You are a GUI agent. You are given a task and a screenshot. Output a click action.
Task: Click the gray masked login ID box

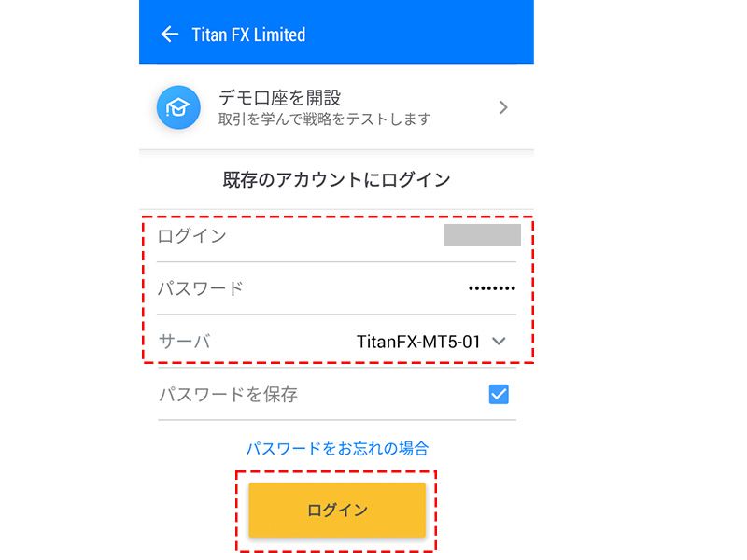click(482, 235)
